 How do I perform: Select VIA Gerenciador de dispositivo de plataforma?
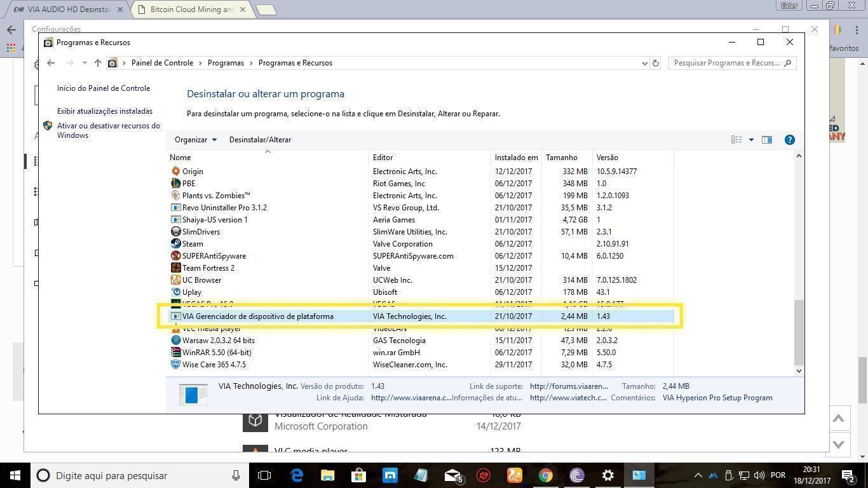point(421,316)
